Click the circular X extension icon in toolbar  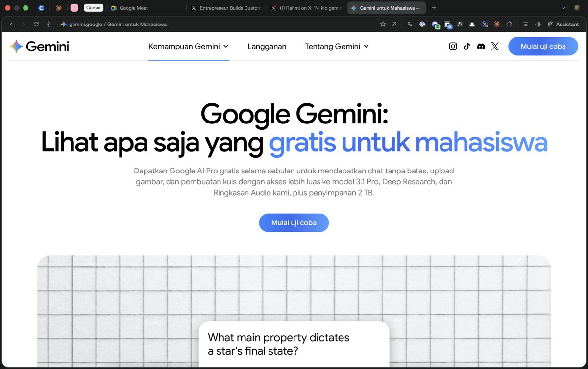click(484, 24)
